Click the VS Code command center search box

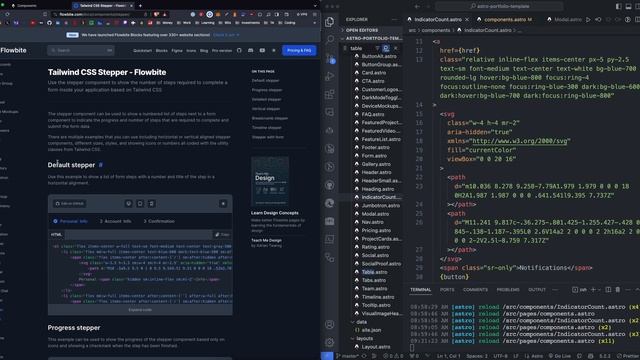point(499,6)
